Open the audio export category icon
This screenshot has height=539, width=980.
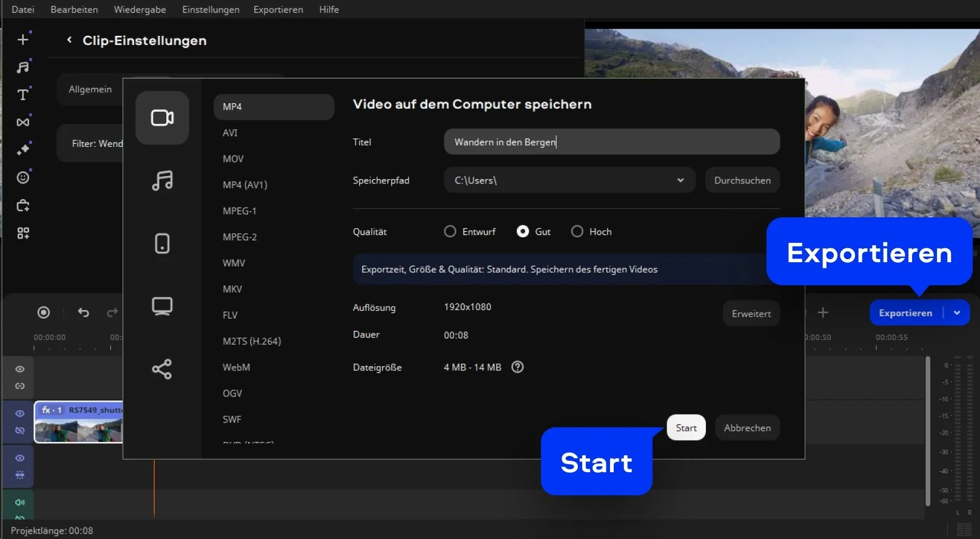point(162,181)
